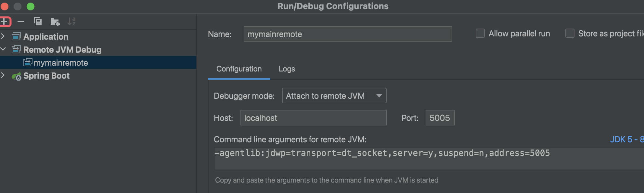Click the Copy Configuration icon
The height and width of the screenshot is (193, 644).
click(x=38, y=22)
